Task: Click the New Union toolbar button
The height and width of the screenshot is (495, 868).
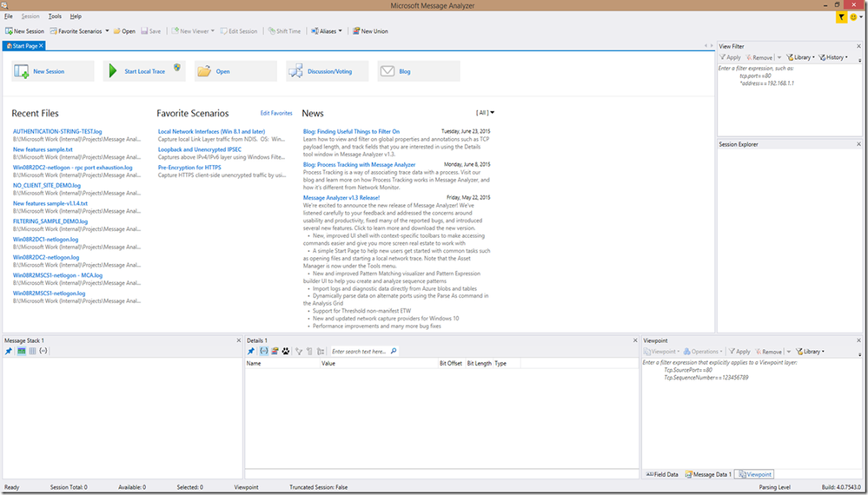Action: (x=370, y=31)
